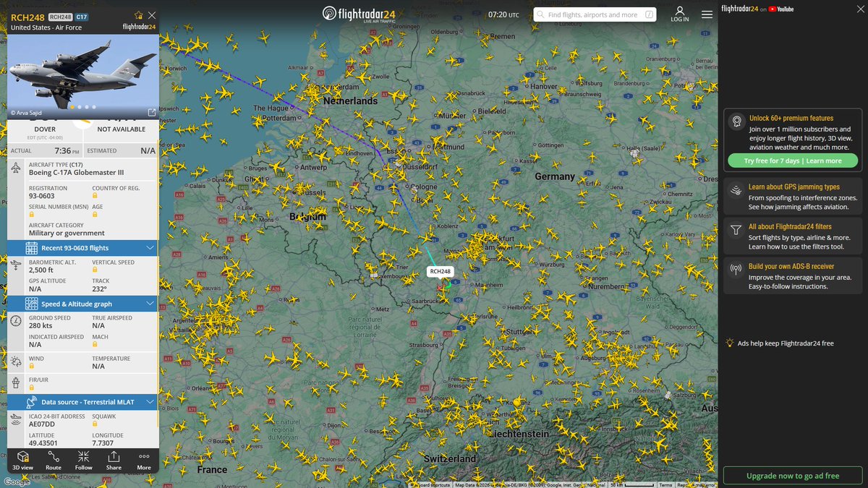Viewport: 868px width, 488px height.
Task: Click Data source satellite dish icon
Action: pyautogui.click(x=32, y=401)
